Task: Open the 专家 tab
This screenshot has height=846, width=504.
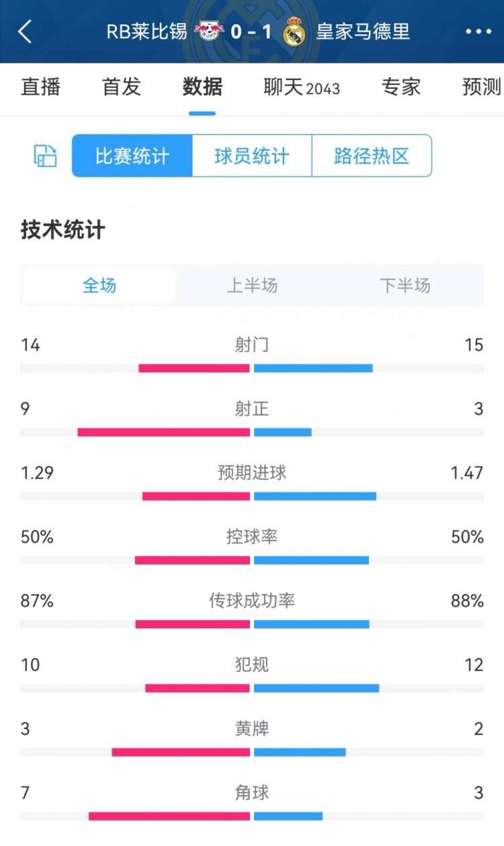Action: click(x=401, y=87)
